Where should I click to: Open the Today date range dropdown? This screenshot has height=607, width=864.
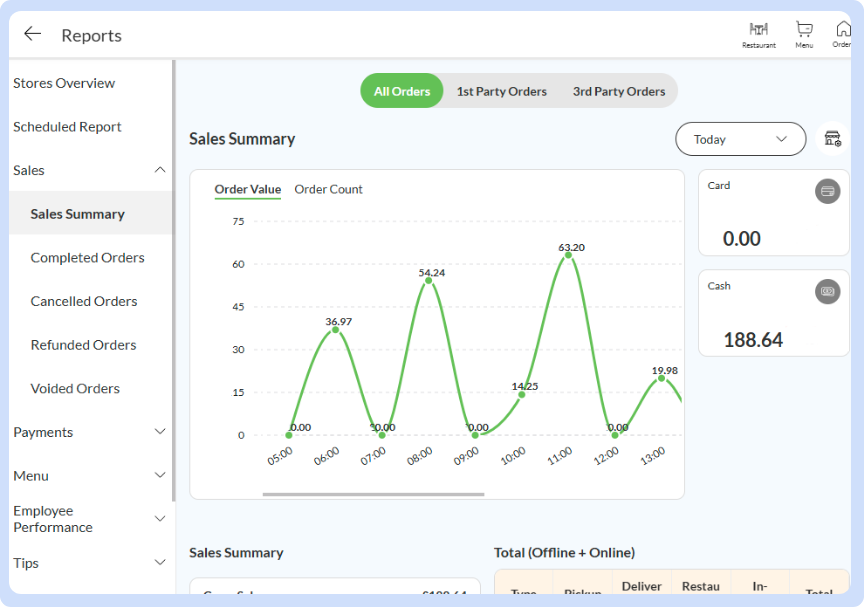point(741,139)
